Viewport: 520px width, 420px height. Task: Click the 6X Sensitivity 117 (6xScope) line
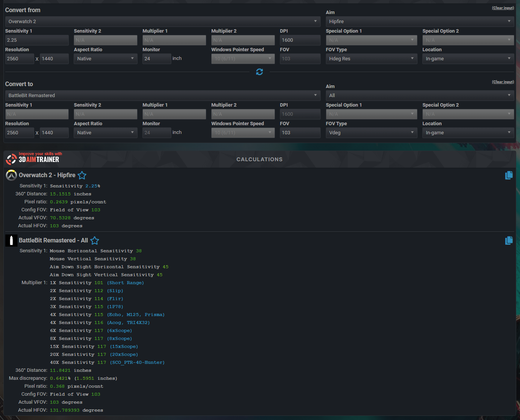click(x=91, y=330)
